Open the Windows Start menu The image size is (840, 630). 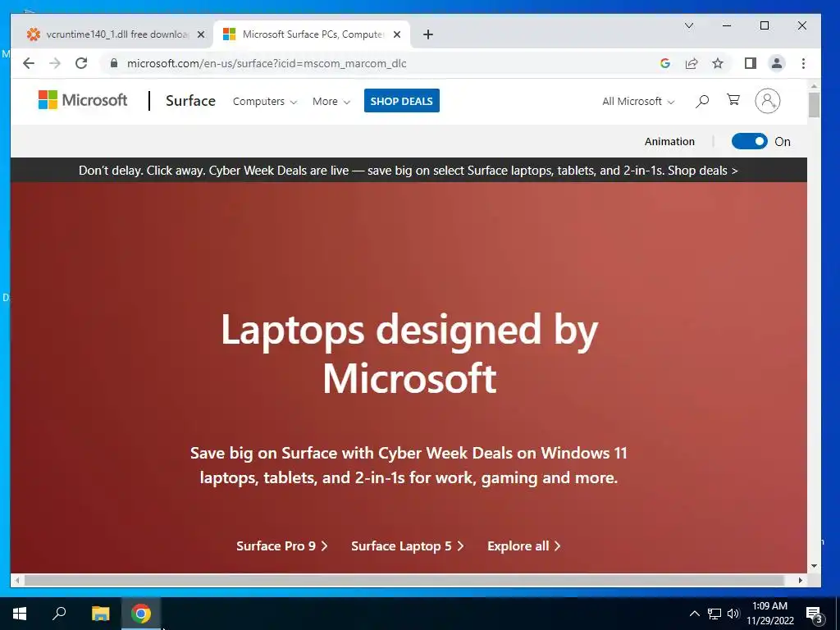20,614
